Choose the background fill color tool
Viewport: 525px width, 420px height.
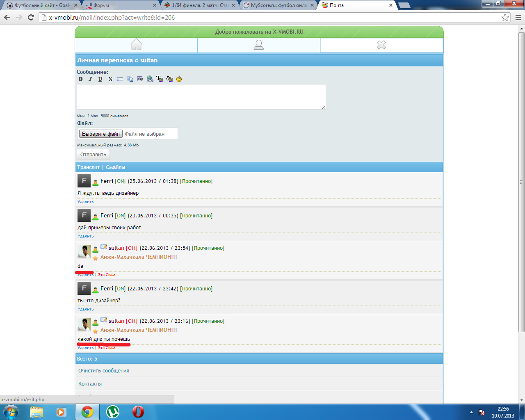(x=169, y=79)
